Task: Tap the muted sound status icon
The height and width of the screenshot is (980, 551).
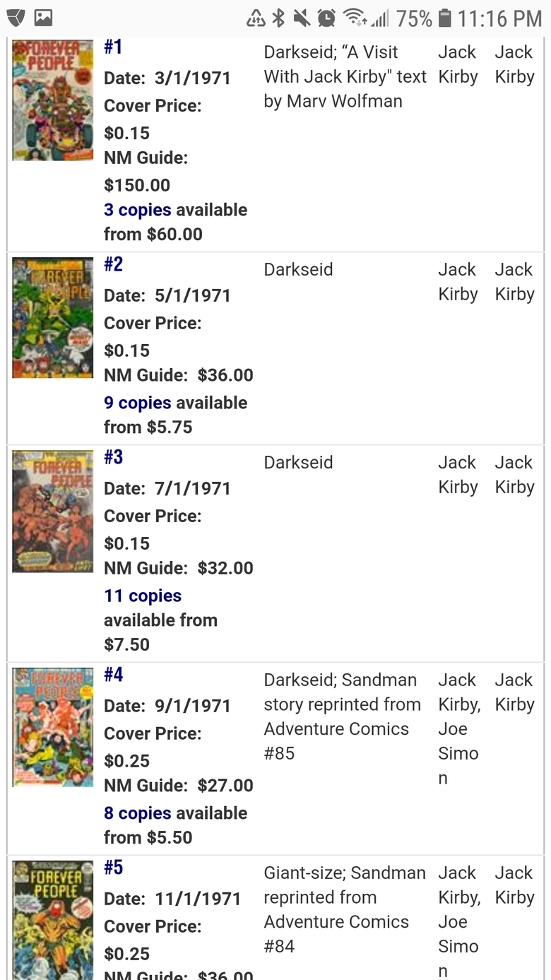Action: 302,18
